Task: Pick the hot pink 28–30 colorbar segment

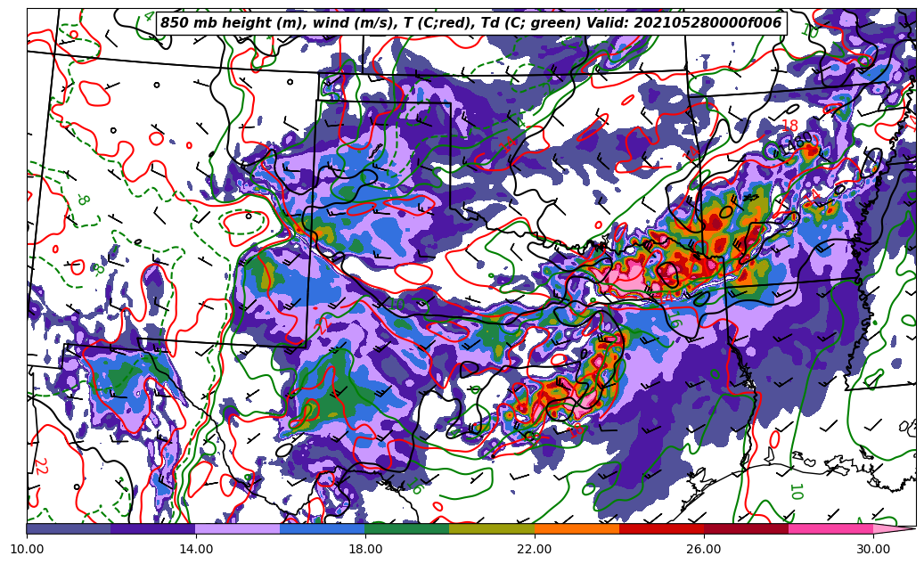Action: [x=831, y=528]
